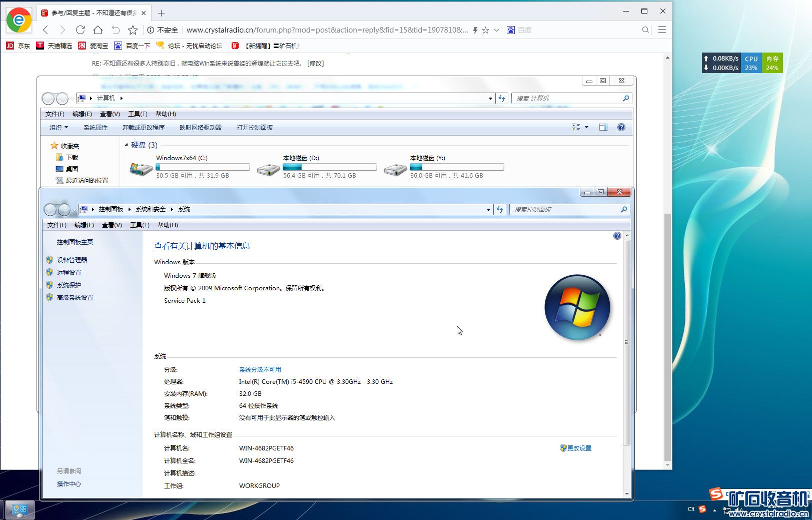Click the undo closed tab icon
This screenshot has width=812, height=520.
[x=116, y=30]
